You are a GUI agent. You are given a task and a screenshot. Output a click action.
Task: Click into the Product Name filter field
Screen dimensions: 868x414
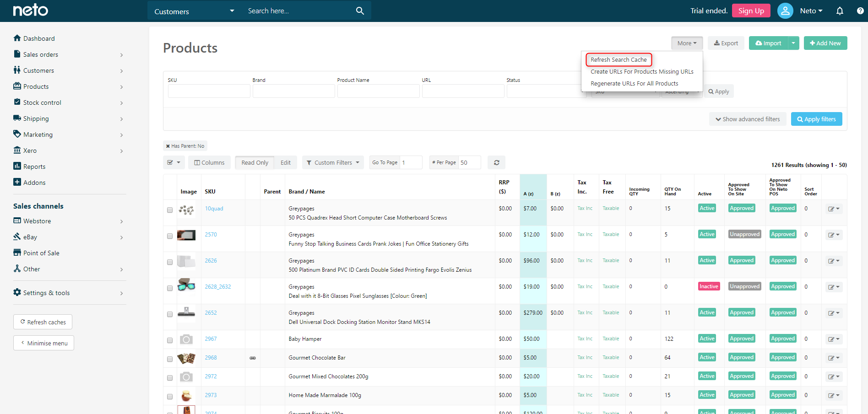coord(378,91)
